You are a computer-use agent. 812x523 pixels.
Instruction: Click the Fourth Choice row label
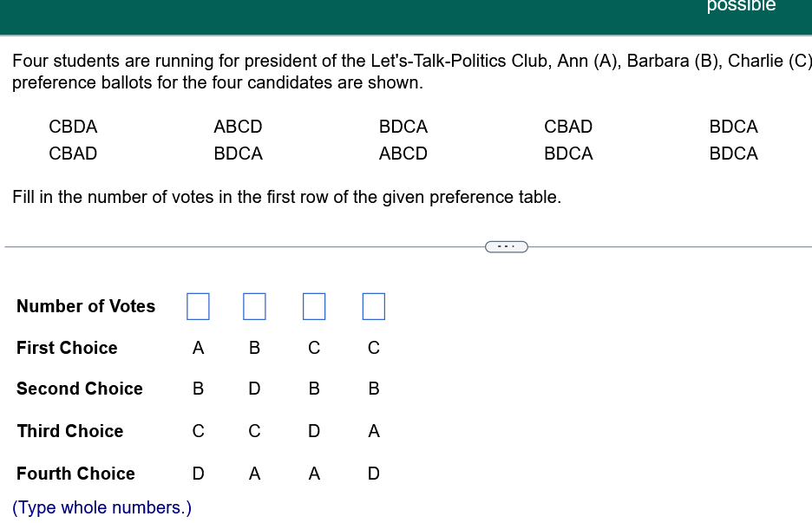tap(75, 474)
